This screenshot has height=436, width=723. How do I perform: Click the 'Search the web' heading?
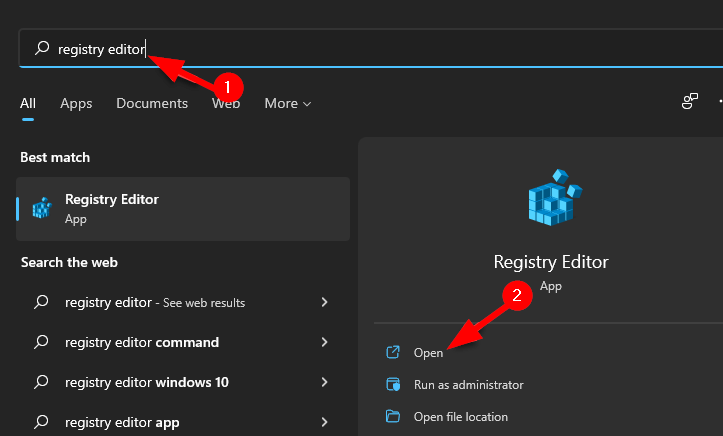69,262
